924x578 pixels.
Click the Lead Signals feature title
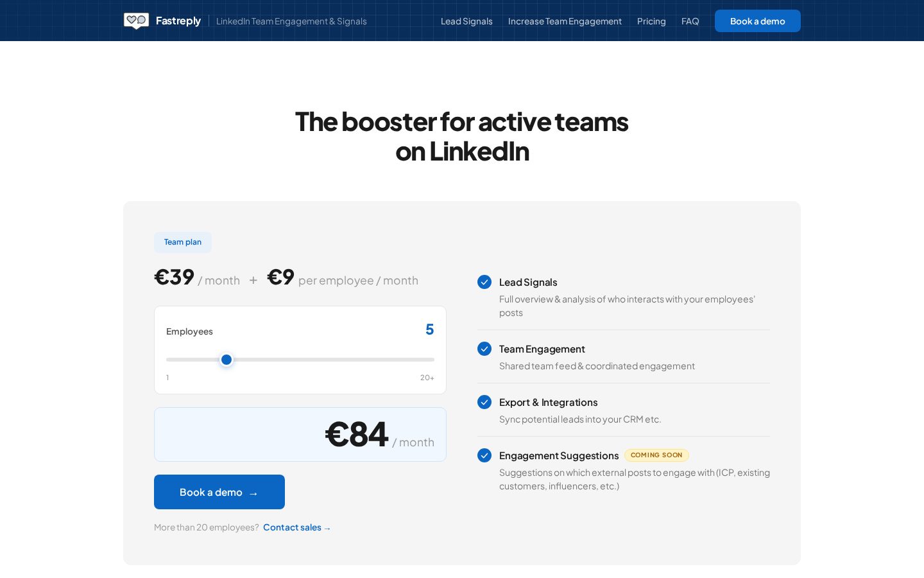tap(528, 282)
